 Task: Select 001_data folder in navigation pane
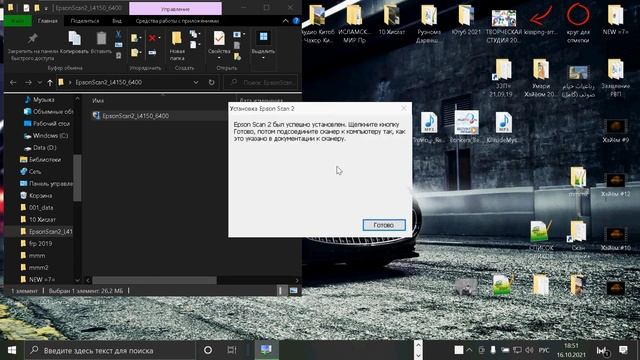click(41, 208)
